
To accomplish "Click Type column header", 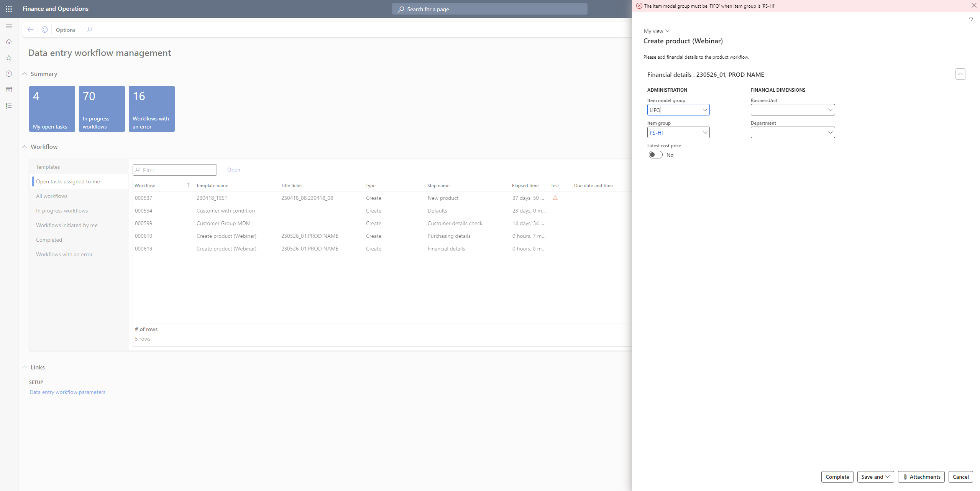I will click(370, 185).
